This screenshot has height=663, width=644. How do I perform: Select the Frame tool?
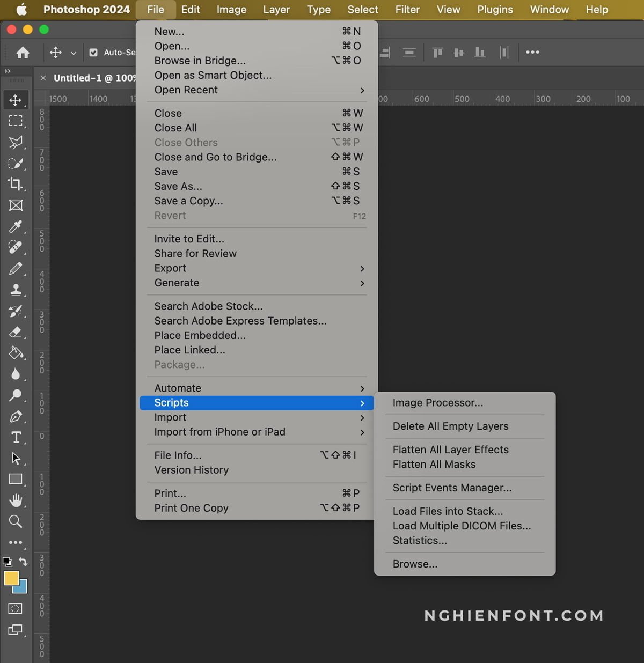16,205
